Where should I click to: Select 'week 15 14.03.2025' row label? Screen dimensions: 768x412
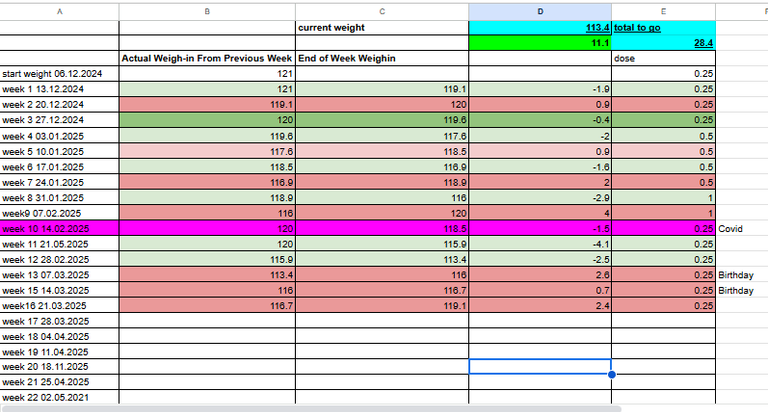59,291
